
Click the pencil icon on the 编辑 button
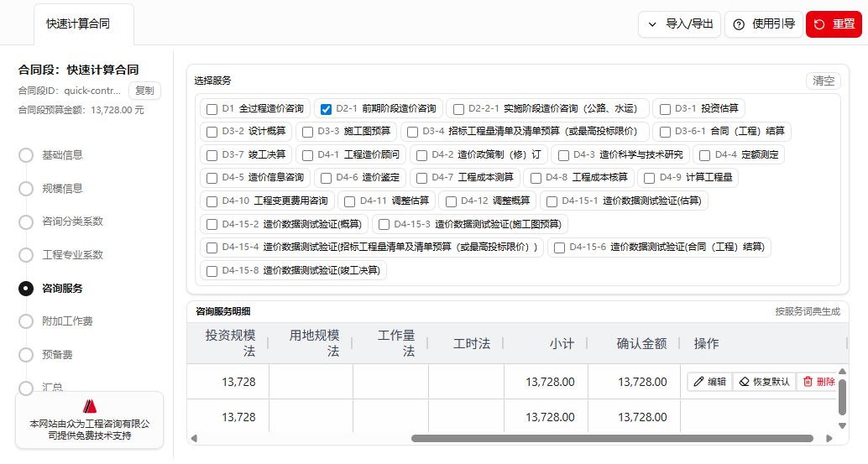click(x=698, y=382)
